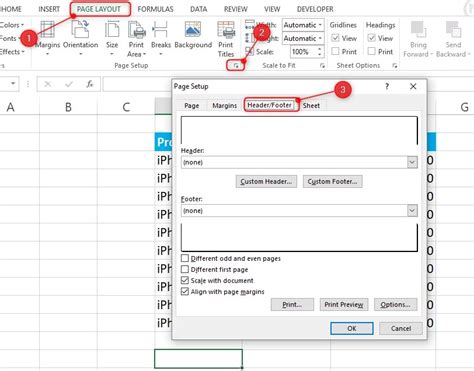Toggle the Headings Print checkbox

[x=371, y=51]
